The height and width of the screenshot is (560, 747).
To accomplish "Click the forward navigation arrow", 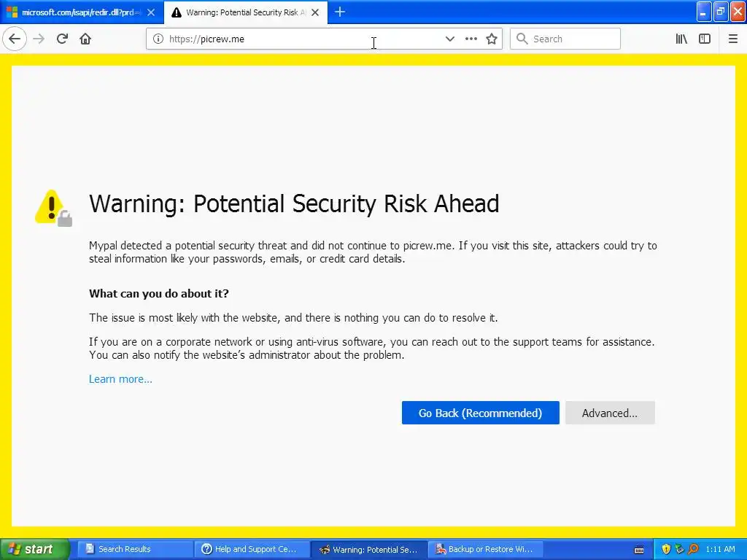I will tap(39, 39).
